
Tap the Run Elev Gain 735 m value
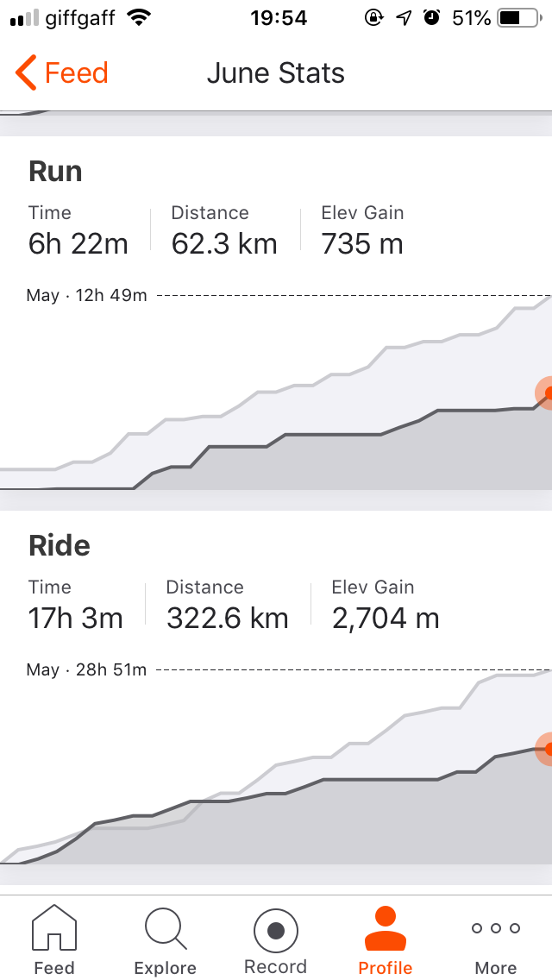coord(362,244)
